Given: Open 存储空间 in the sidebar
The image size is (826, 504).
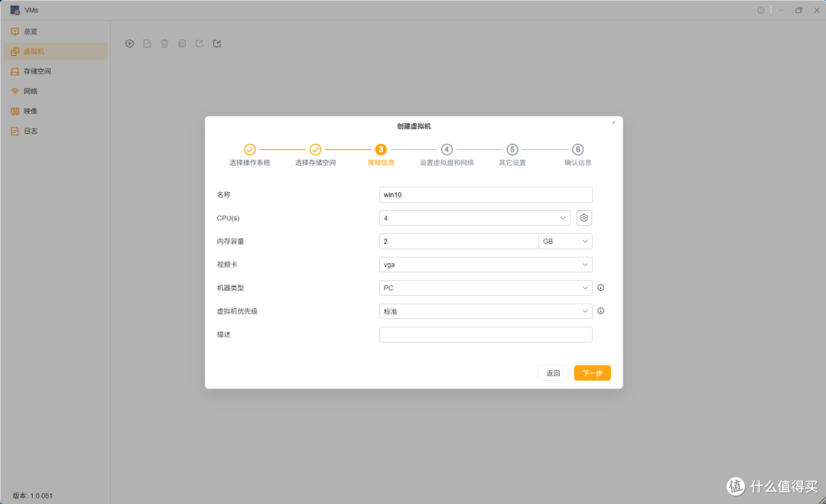Looking at the screenshot, I should pyautogui.click(x=55, y=71).
